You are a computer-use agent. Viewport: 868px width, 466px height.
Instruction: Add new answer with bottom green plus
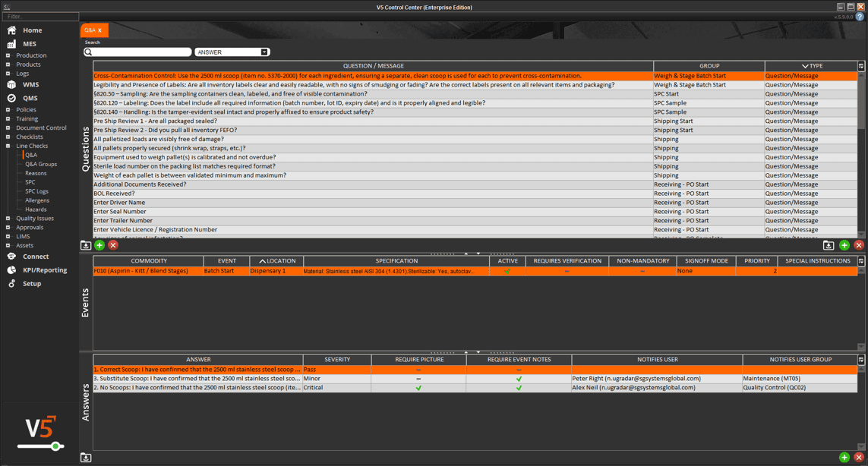click(x=844, y=457)
